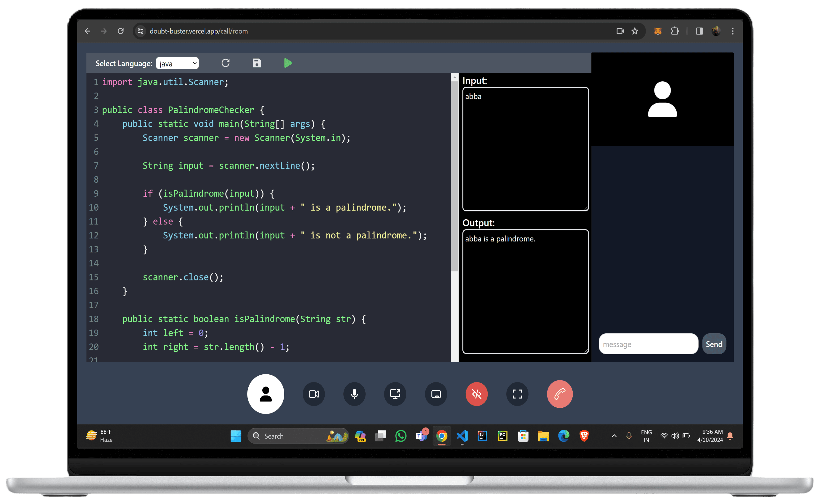
Task: Open Microsoft Edge from the taskbar
Action: tap(564, 436)
